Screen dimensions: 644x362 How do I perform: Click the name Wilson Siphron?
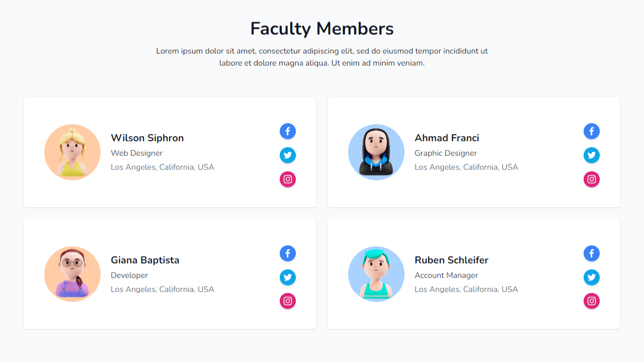[x=147, y=138]
